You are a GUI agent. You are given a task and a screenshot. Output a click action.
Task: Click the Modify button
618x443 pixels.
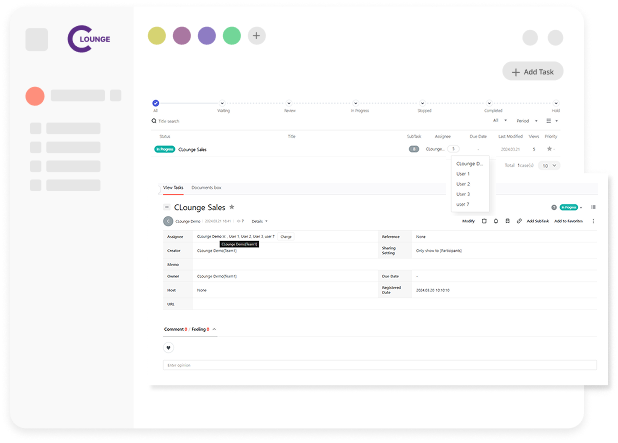point(468,221)
